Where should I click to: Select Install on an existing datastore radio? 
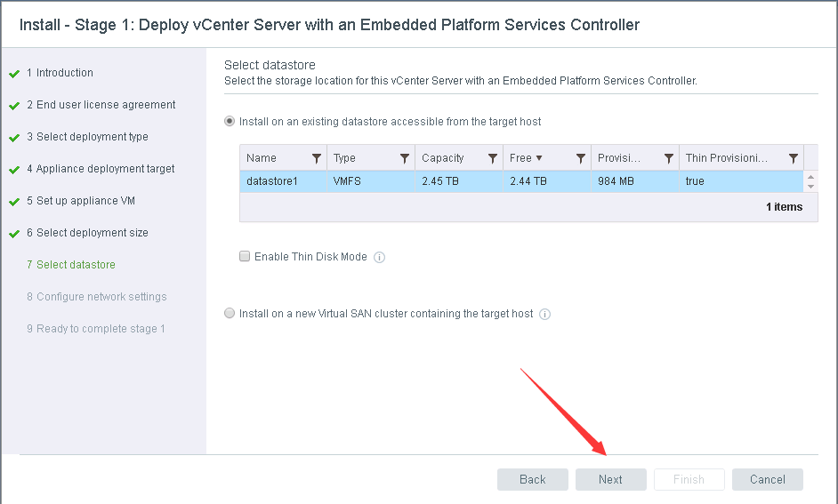coord(230,121)
